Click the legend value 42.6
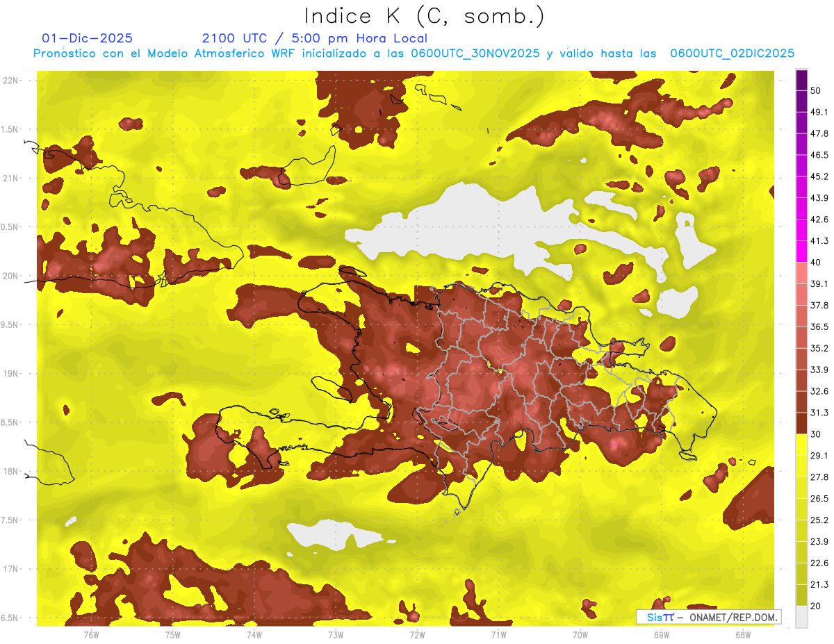The height and width of the screenshot is (644, 834). tap(819, 220)
